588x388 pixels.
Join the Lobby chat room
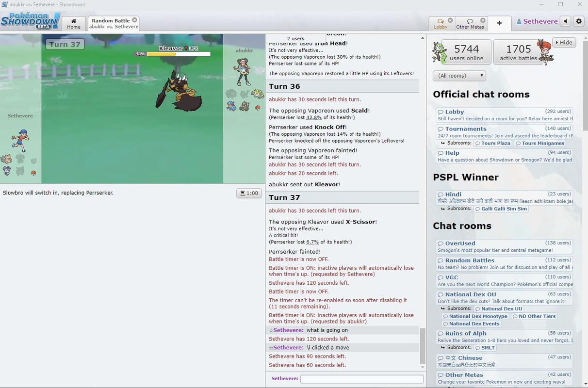pyautogui.click(x=504, y=115)
